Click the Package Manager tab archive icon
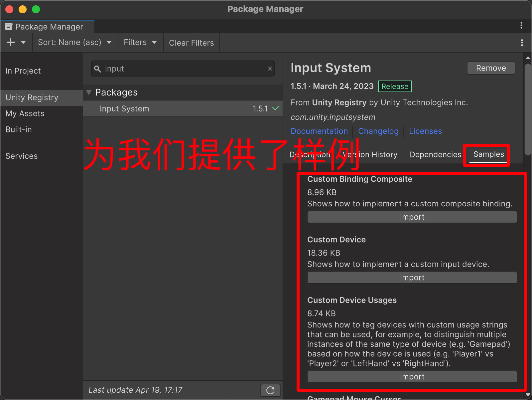Viewport: 532px width, 400px height. tap(9, 27)
